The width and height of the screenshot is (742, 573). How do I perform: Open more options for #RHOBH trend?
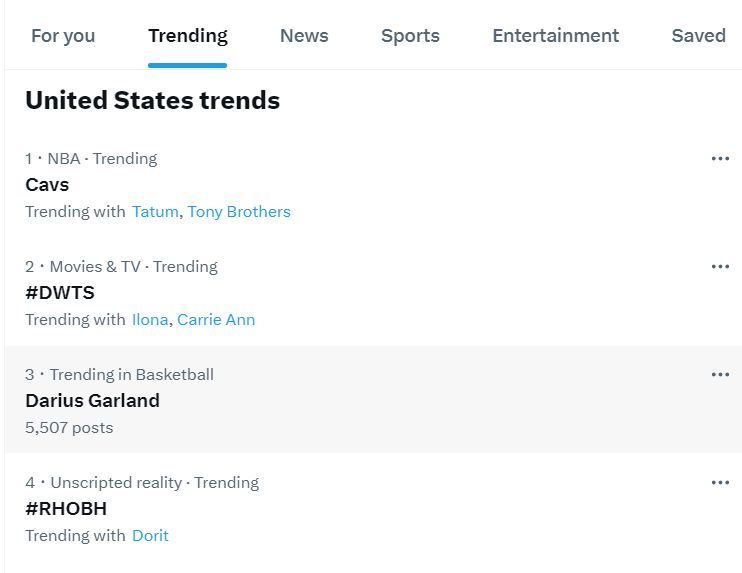pyautogui.click(x=720, y=482)
